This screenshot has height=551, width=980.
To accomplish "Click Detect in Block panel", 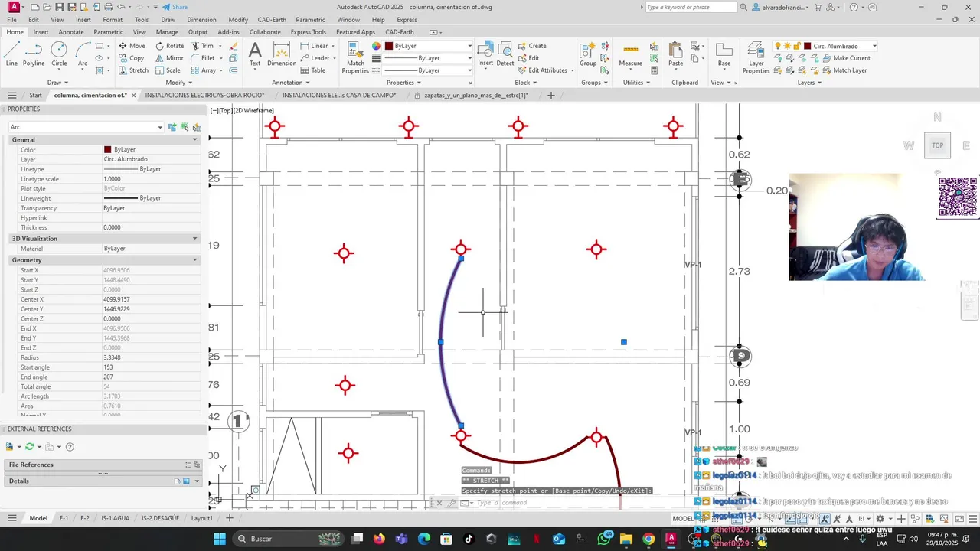I will coord(505,54).
